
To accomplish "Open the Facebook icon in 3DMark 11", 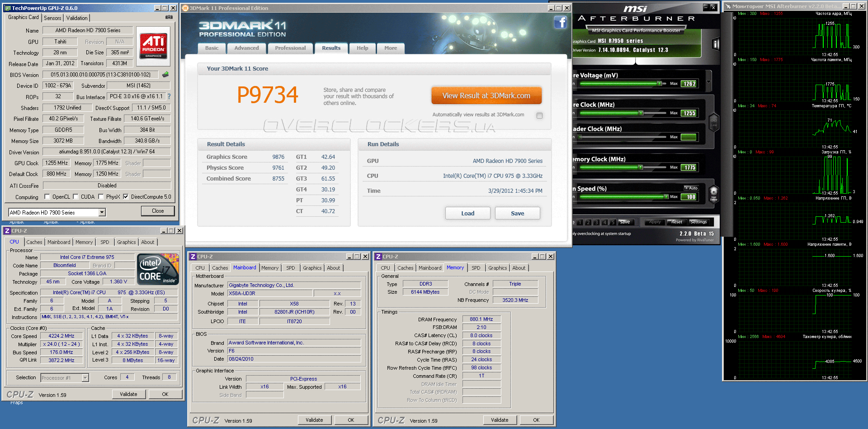I will click(x=560, y=23).
